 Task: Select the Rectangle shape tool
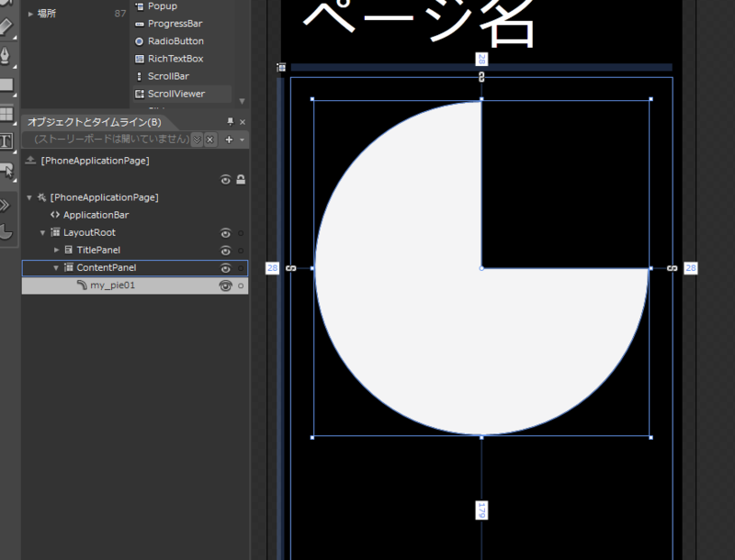(6, 84)
